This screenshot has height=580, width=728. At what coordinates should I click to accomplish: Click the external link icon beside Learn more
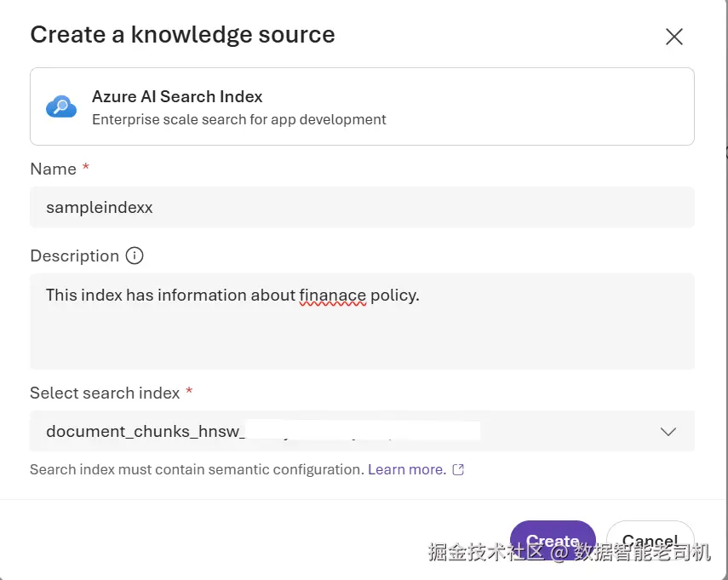pyautogui.click(x=458, y=469)
